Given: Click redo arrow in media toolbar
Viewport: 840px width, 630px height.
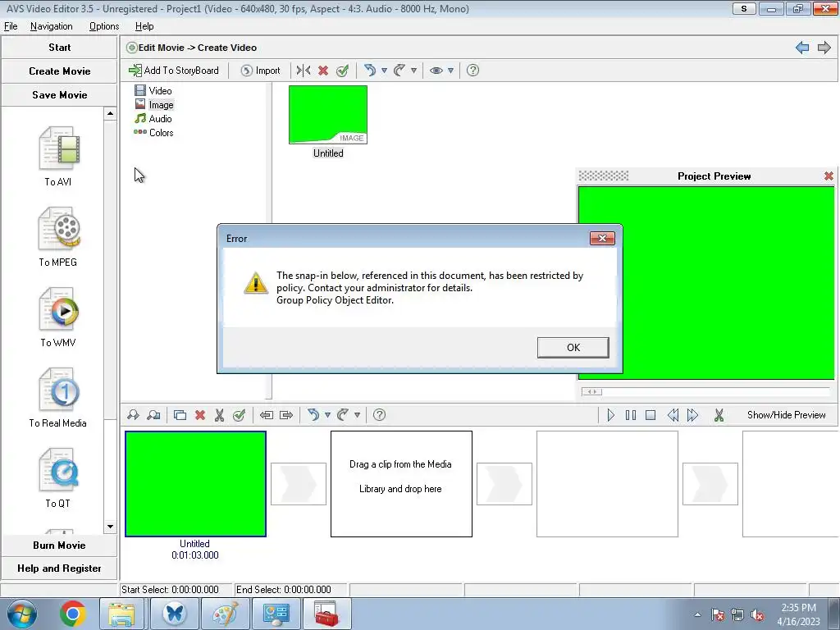Looking at the screenshot, I should (x=399, y=71).
